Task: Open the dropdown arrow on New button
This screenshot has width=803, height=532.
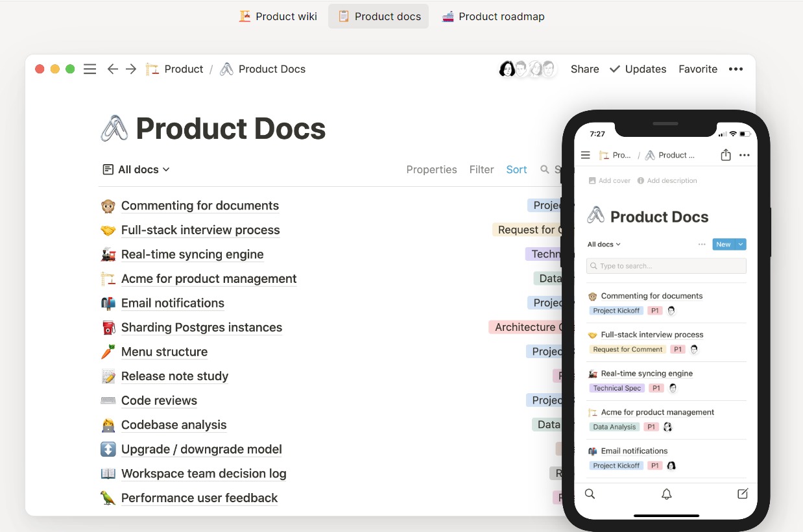Action: coord(741,245)
